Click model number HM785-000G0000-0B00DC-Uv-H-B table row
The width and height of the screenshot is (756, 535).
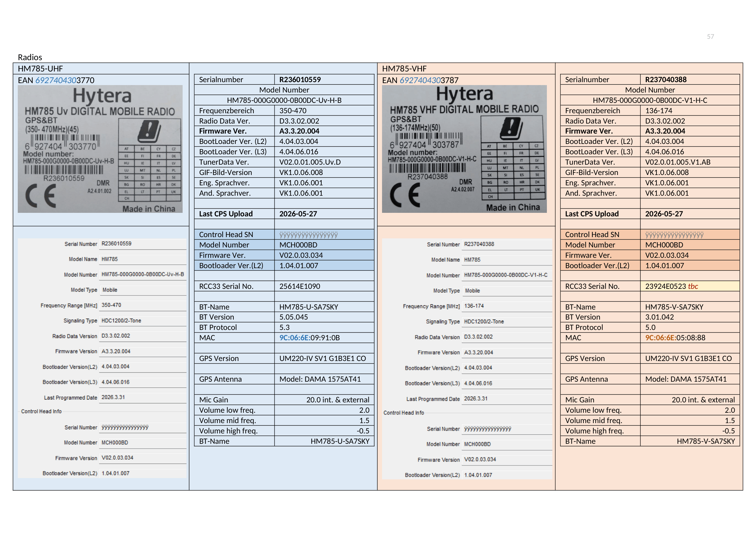[284, 100]
